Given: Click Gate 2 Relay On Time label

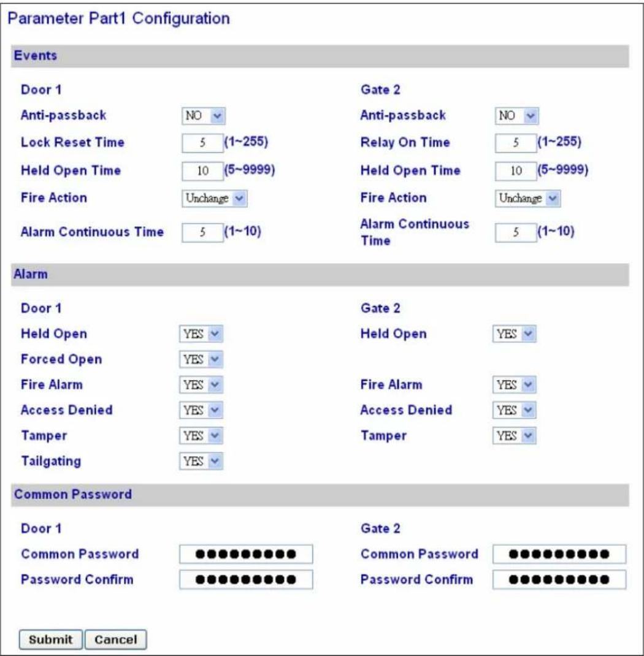Looking at the screenshot, I should coord(405,143).
